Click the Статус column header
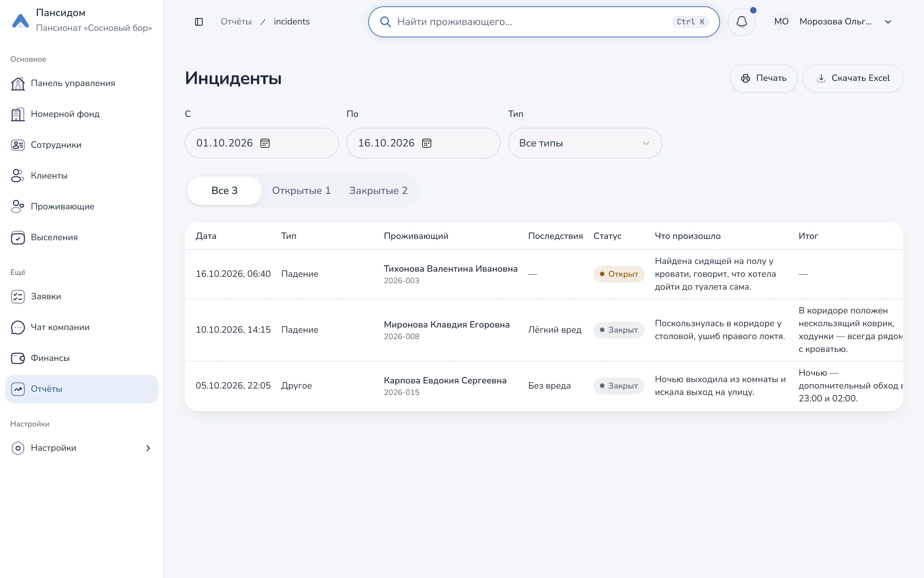Screen dimensions: 924x578 click(x=607, y=236)
